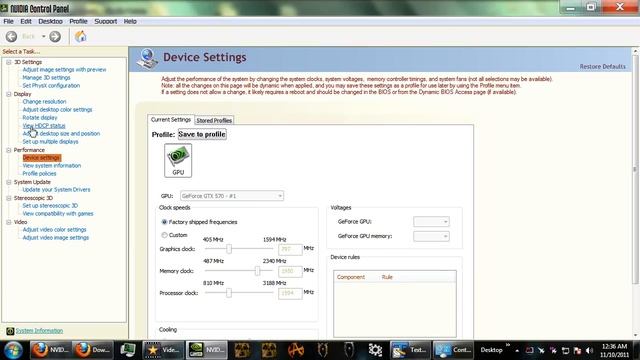Click the Memory clock slider handle
The height and width of the screenshot is (360, 640).
[x=257, y=271]
